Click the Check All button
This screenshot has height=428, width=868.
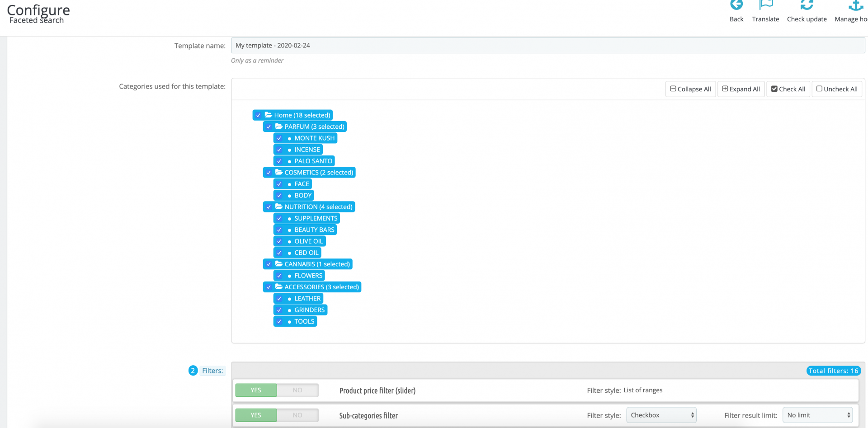(x=788, y=89)
